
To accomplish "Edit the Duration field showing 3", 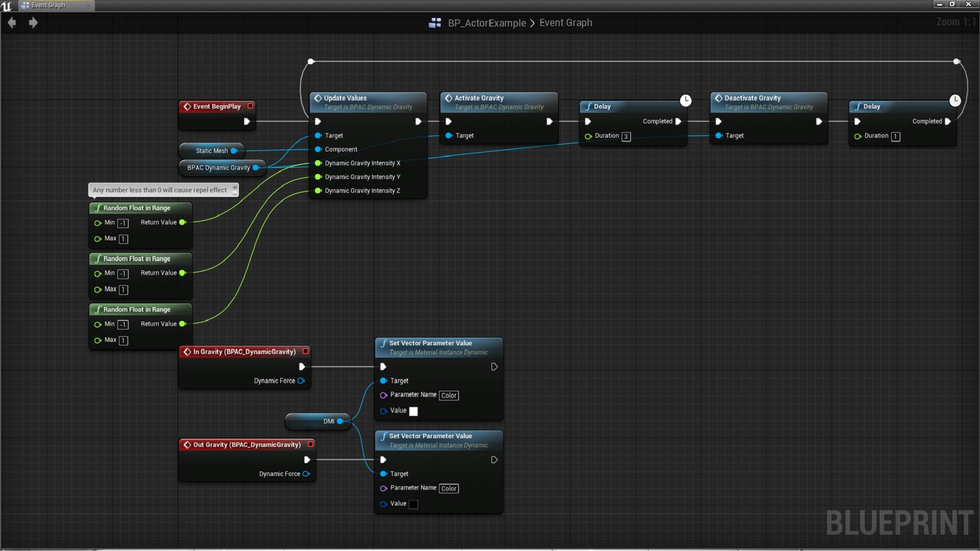I will click(x=626, y=136).
